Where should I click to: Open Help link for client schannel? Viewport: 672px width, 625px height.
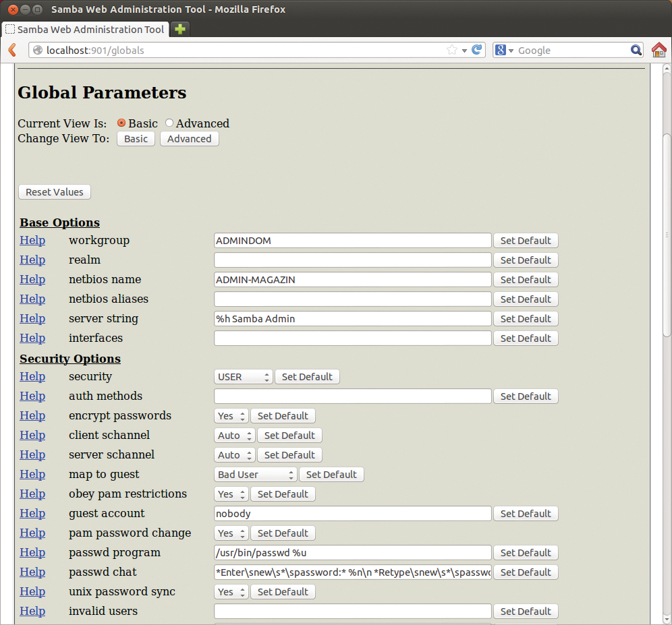tap(32, 436)
